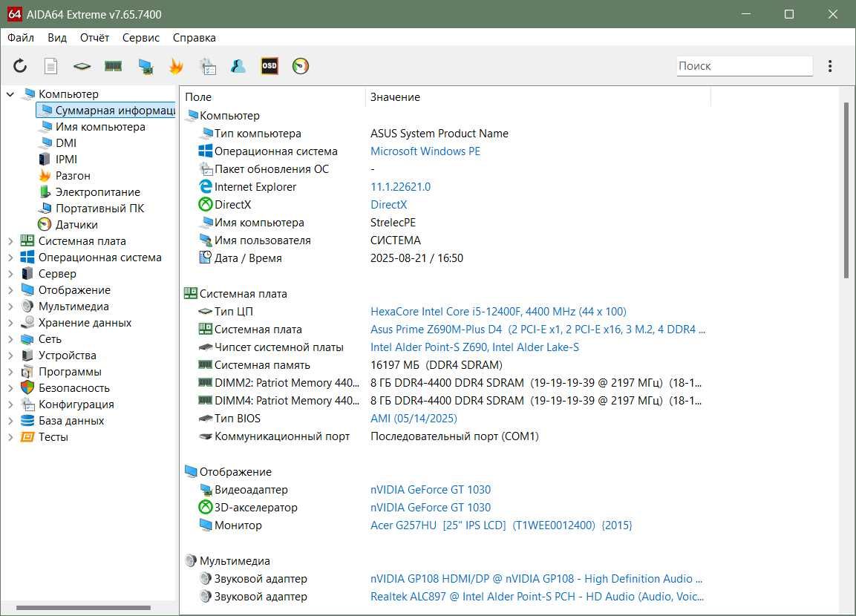Select Электропитание battery icon in tree
This screenshot has width=856, height=616.
[x=45, y=191]
